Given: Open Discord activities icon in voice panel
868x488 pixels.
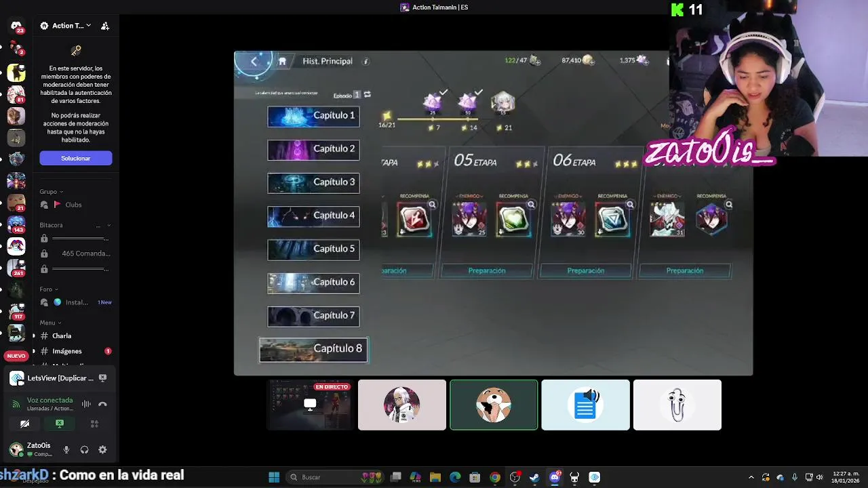Looking at the screenshot, I should tap(94, 424).
